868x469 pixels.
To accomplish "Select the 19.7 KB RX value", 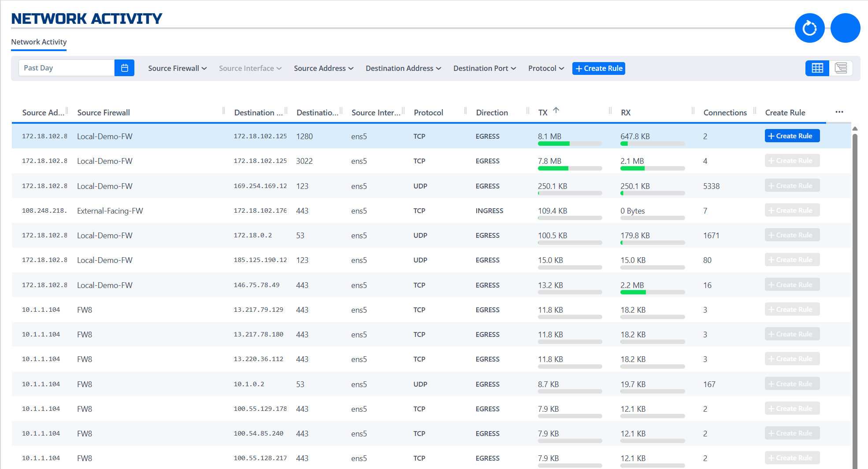I will click(x=633, y=384).
